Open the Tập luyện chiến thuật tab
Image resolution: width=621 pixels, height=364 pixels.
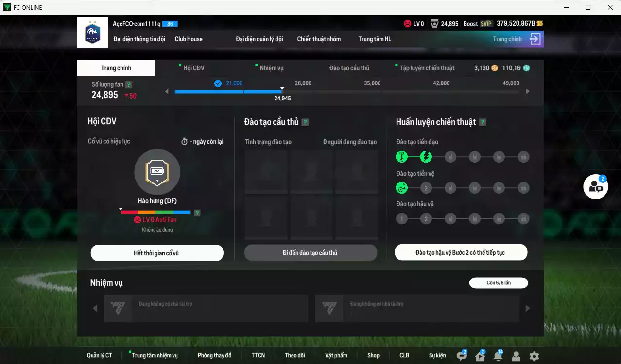tap(427, 68)
